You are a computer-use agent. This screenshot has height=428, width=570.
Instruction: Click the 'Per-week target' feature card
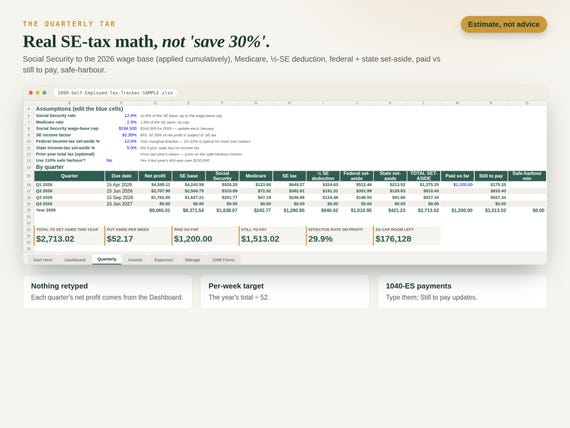coord(285,292)
